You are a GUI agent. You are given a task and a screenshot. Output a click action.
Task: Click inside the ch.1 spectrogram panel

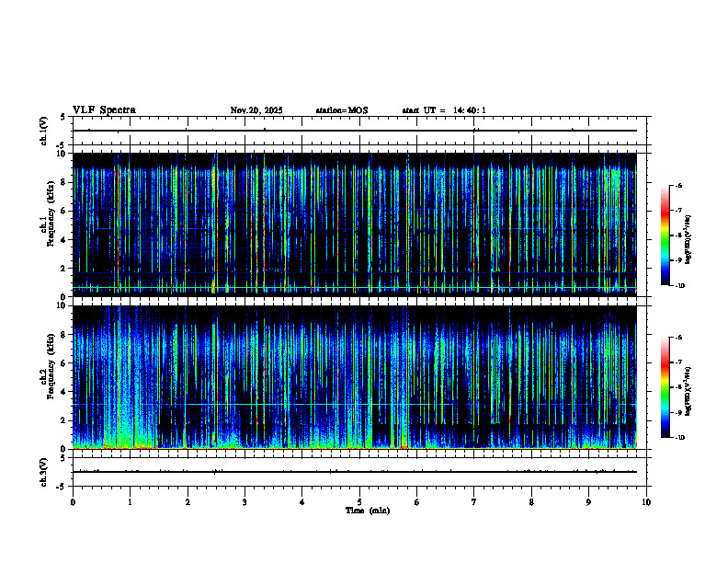[355, 224]
